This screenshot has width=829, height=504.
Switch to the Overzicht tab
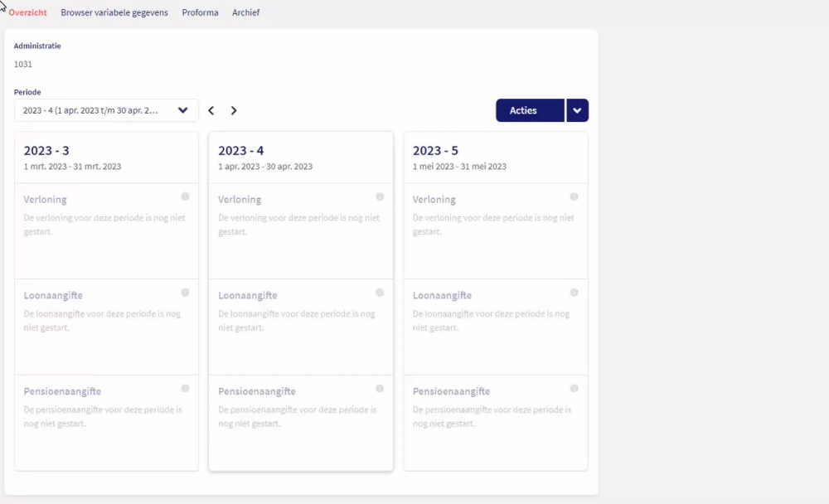click(27, 12)
